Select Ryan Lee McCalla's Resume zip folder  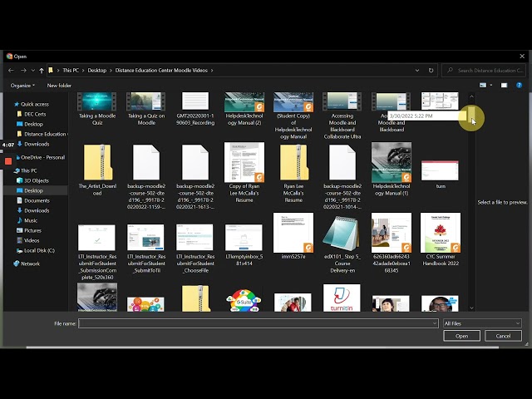click(x=293, y=173)
